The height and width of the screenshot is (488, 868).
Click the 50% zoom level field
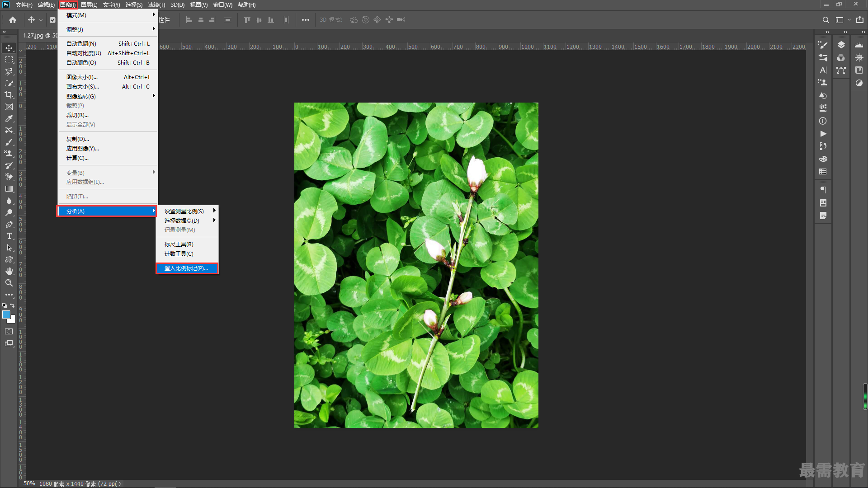(29, 483)
